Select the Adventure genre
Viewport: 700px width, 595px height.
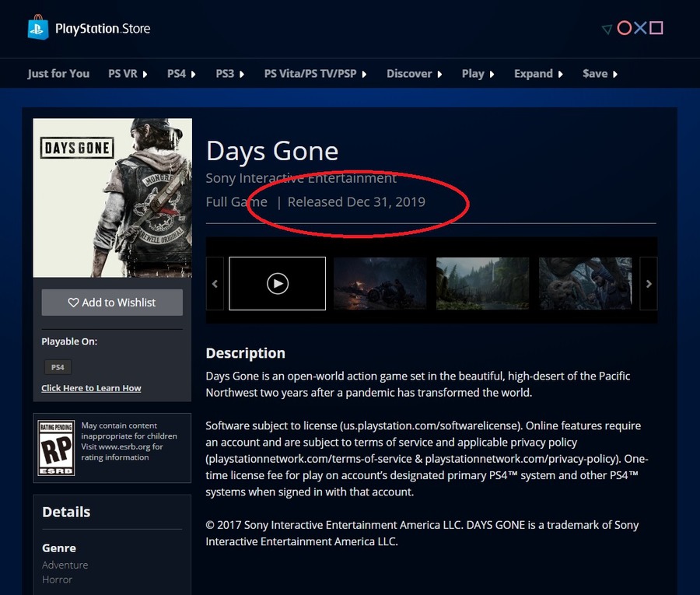click(x=65, y=565)
